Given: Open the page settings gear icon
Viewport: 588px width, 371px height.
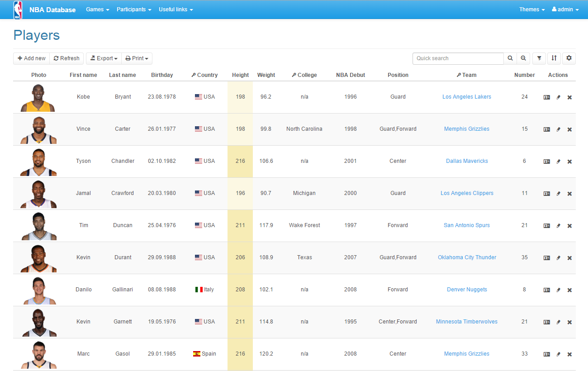Looking at the screenshot, I should [x=569, y=58].
